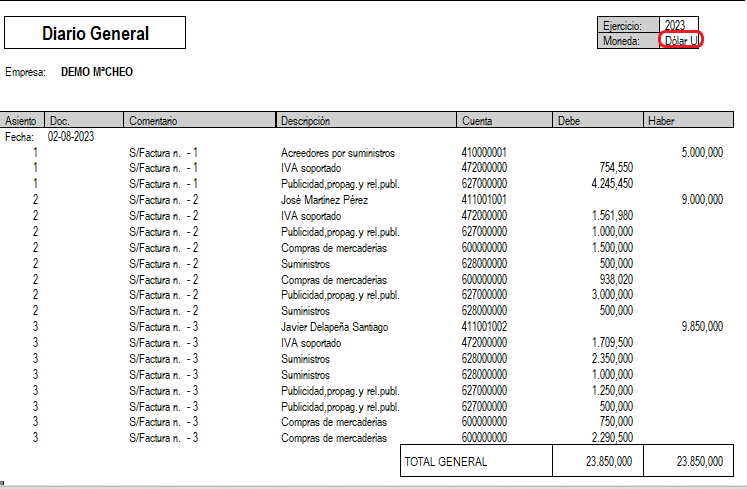
Task: Click the "Asiento" column header
Action: pyautogui.click(x=20, y=121)
